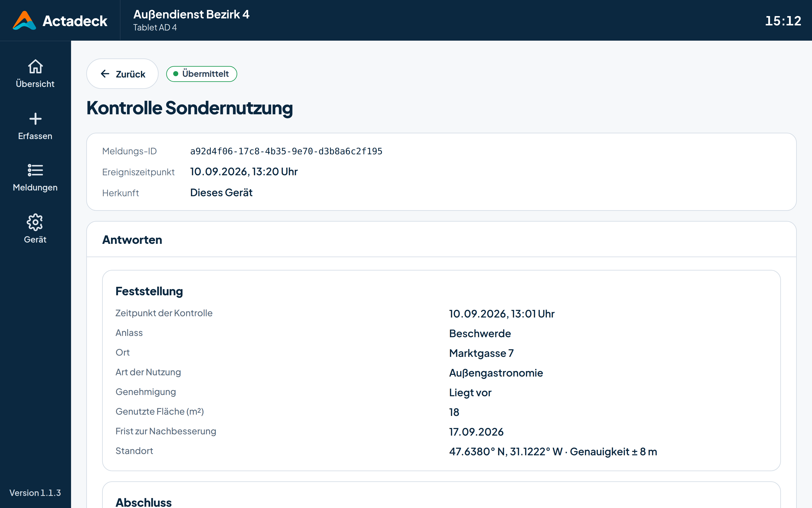Click the 15:12 clock in the header

point(783,21)
